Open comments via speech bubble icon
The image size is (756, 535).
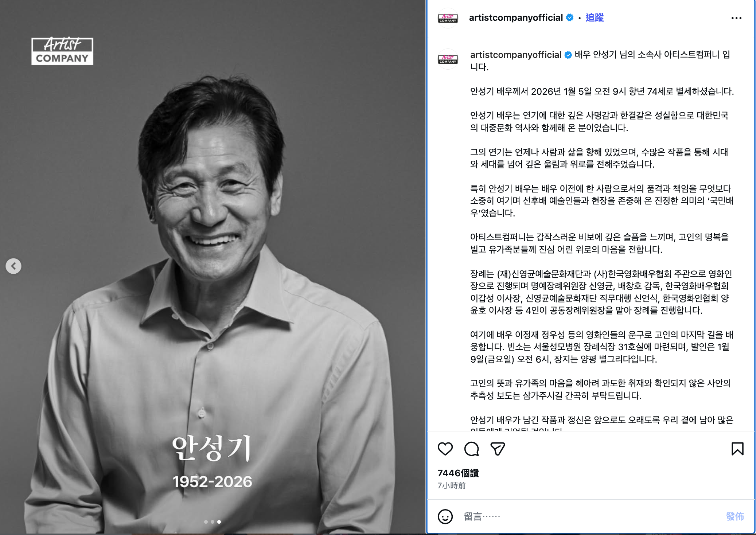click(x=471, y=449)
